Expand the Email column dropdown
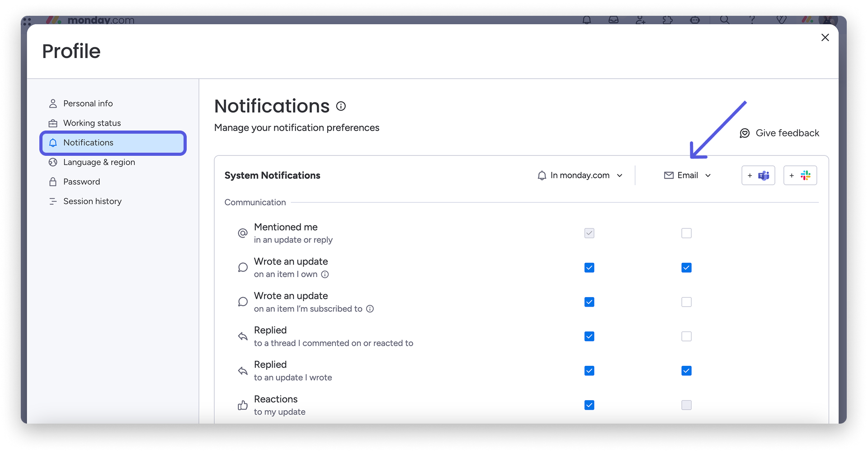 click(687, 175)
